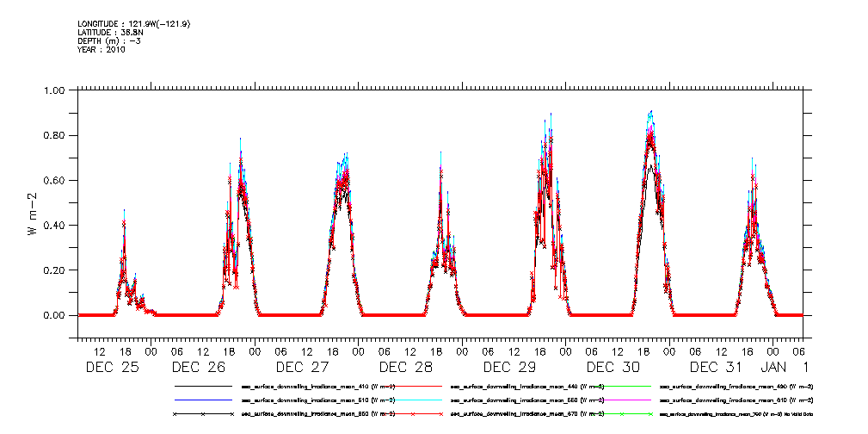868x434 pixels.
Task: Click the 0.20 y-axis label
Action: [55, 270]
